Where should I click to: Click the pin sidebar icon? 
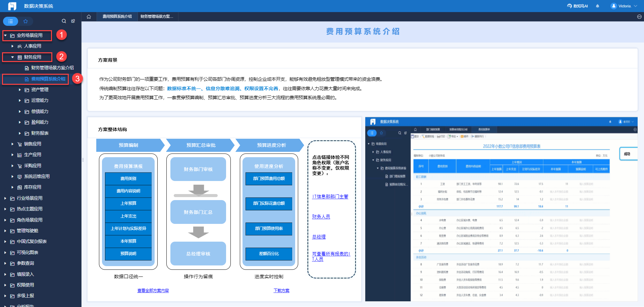tap(73, 21)
